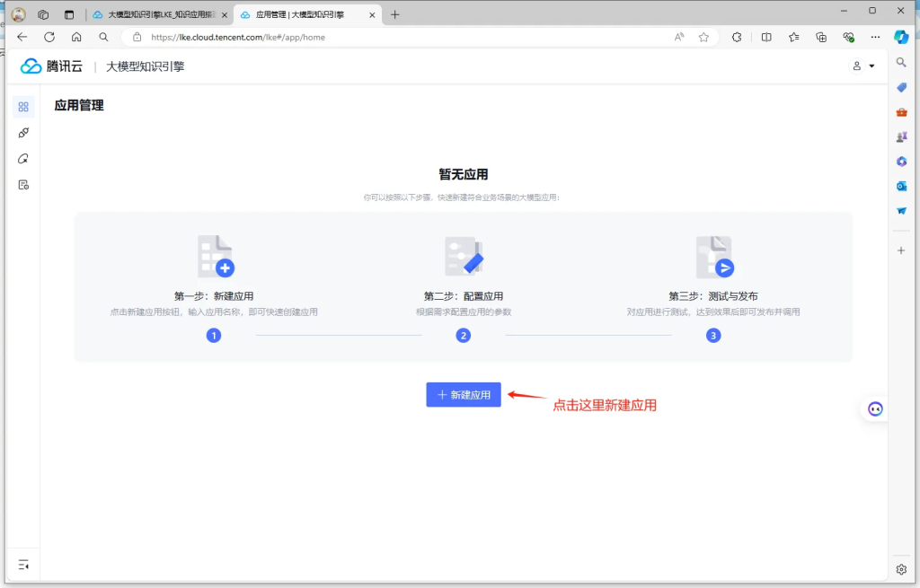
Task: Click step one 新建应用 illustration icon
Action: point(215,257)
